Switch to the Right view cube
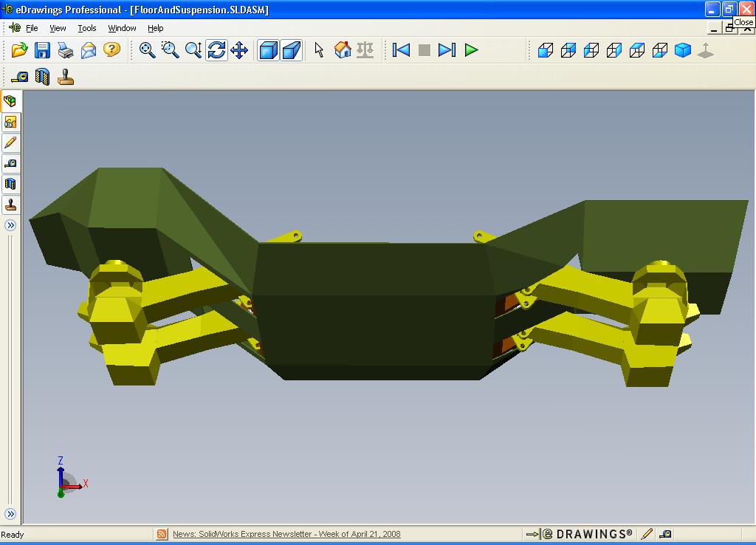This screenshot has width=756, height=545. 614,50
